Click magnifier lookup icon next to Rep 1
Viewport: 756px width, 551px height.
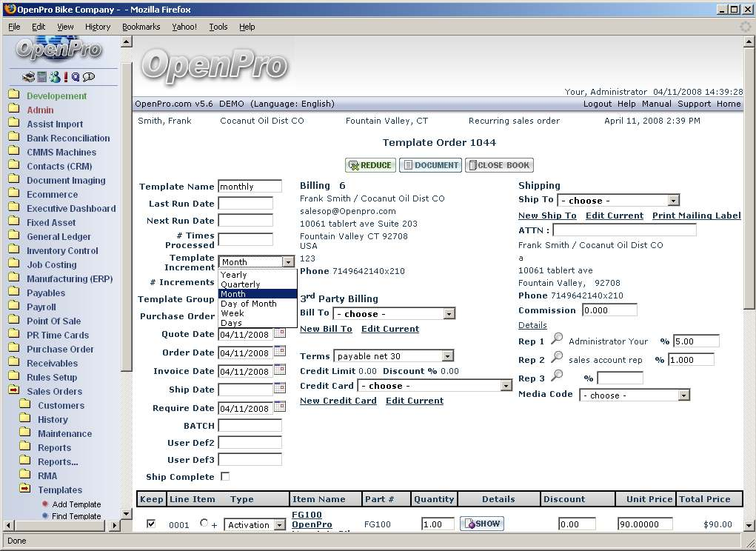(557, 340)
